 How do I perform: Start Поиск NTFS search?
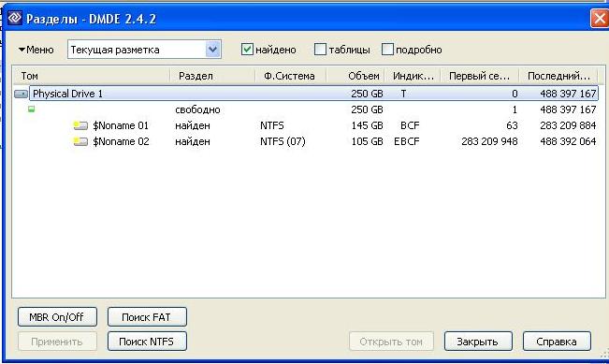click(x=147, y=342)
